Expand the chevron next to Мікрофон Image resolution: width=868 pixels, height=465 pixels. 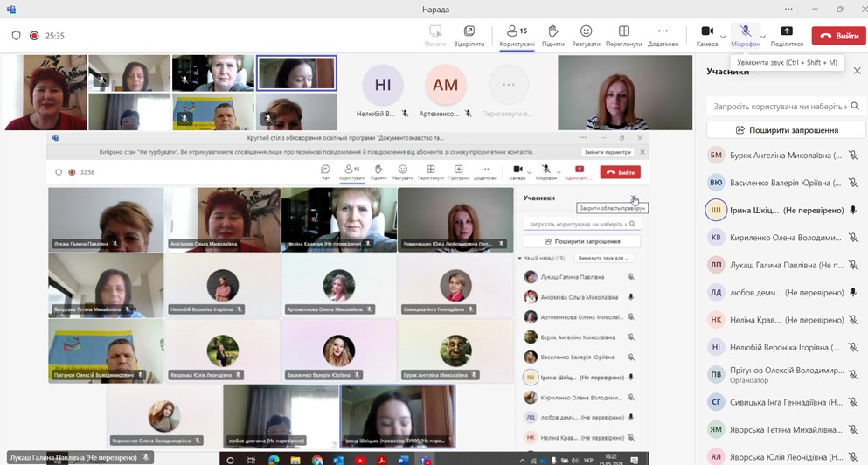point(763,37)
